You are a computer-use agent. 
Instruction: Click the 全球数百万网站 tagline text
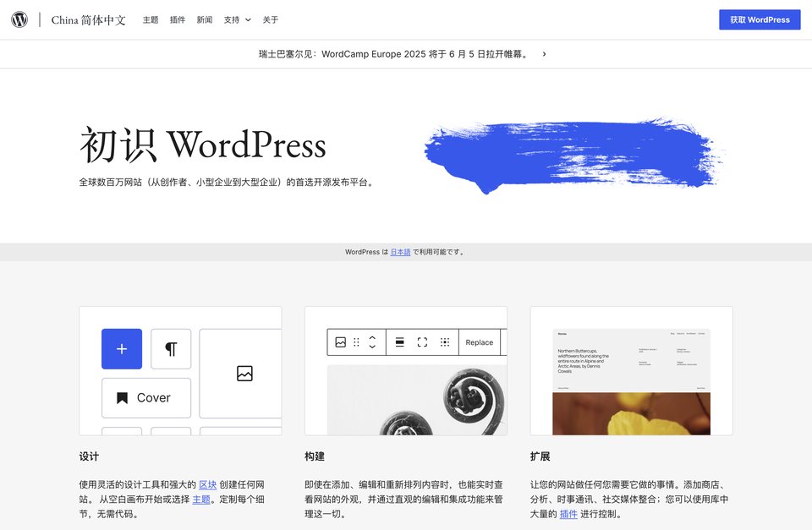tap(227, 183)
